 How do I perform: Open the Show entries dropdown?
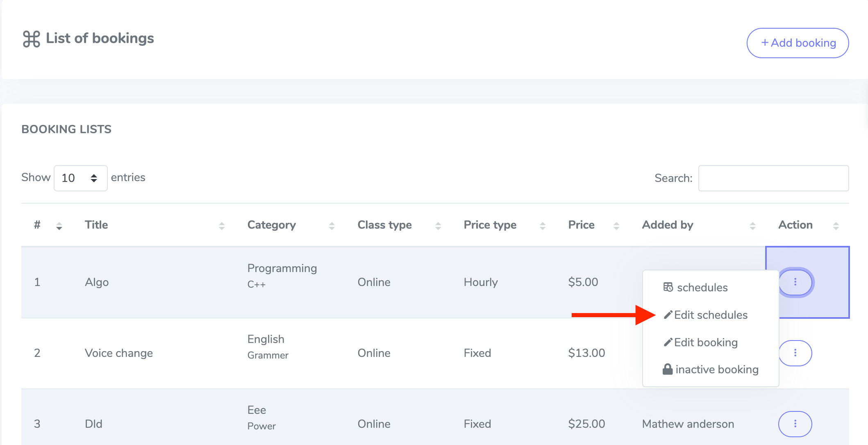tap(80, 178)
